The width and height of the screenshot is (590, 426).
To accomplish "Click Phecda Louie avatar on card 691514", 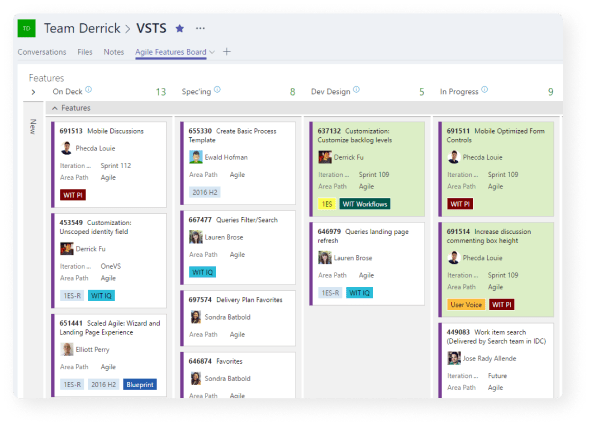I will click(x=454, y=258).
